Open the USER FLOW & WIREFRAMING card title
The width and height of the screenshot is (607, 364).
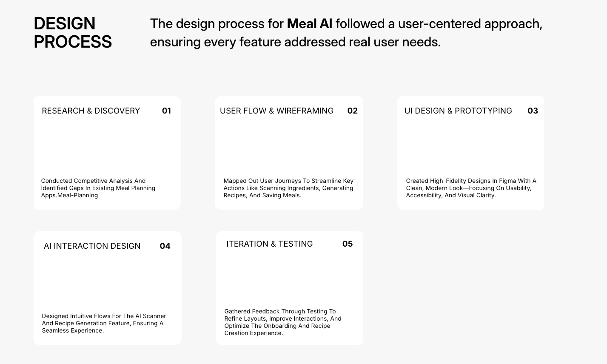tap(276, 111)
